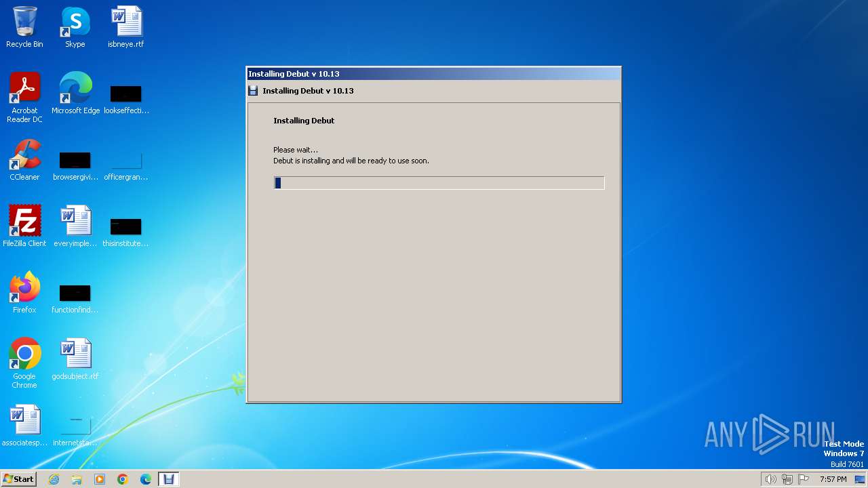Click the 7:57 PM system clock

(833, 479)
